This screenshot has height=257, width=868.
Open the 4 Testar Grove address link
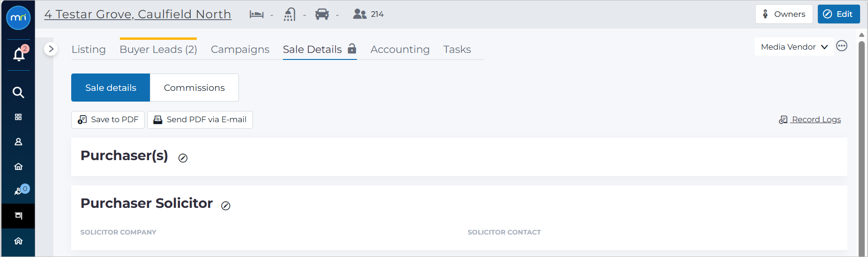tap(138, 14)
